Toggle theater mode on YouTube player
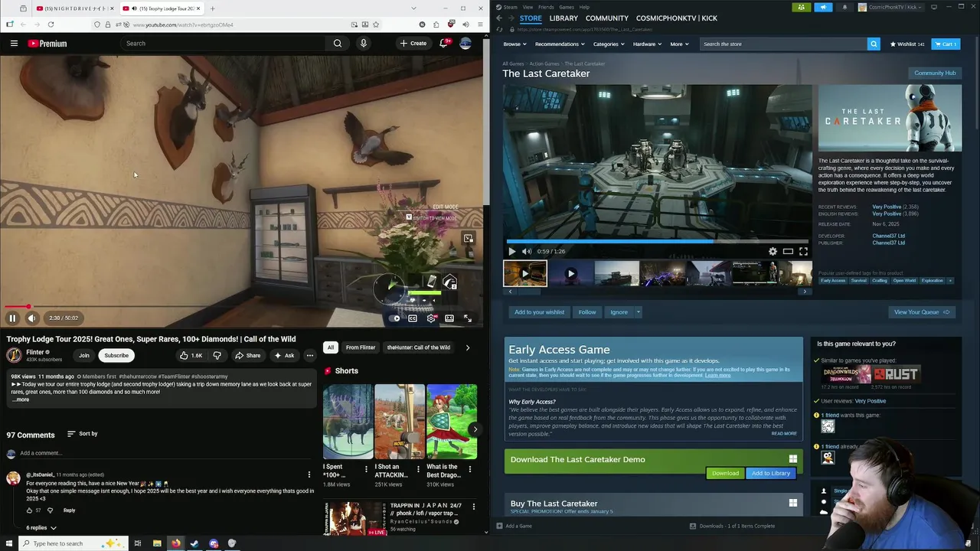Viewport: 980px width, 551px height. click(449, 318)
